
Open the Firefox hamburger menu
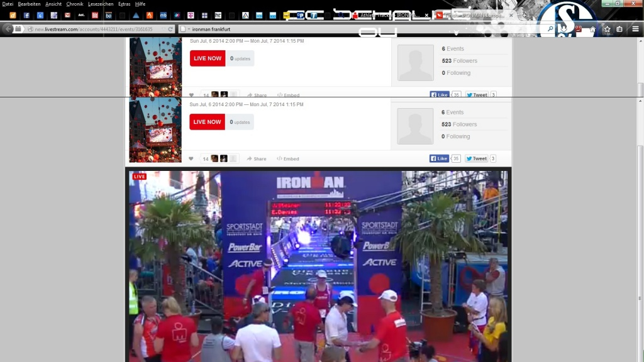coord(635,29)
